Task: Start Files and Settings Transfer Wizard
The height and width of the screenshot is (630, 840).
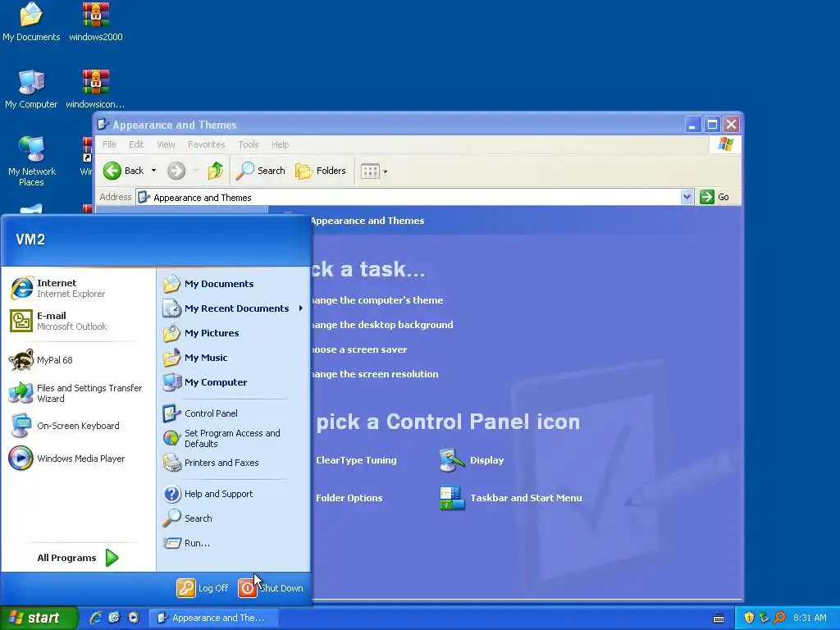Action: pos(76,393)
